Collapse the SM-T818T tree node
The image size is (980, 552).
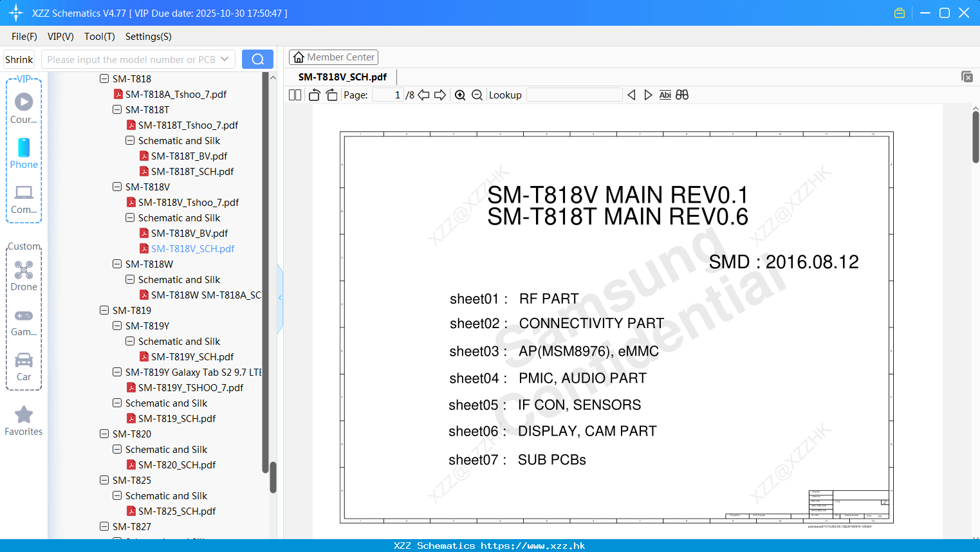coord(117,109)
